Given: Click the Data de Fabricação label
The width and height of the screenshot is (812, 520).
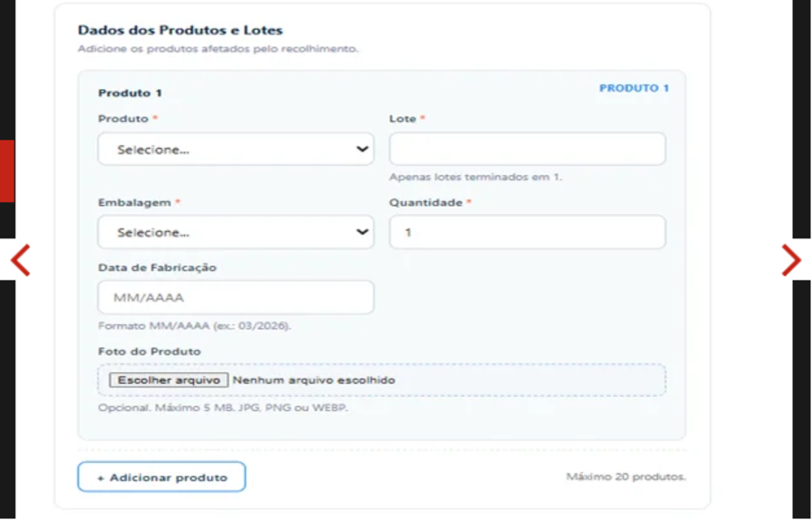Looking at the screenshot, I should 157,268.
